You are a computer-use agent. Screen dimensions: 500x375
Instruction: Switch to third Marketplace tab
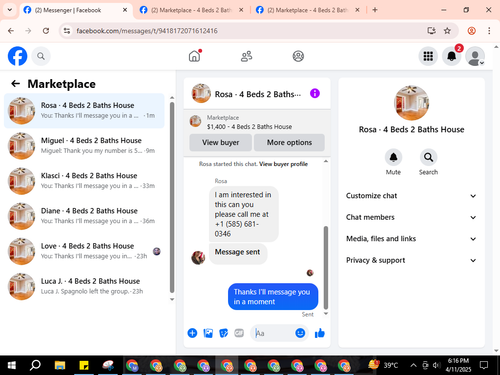click(308, 10)
